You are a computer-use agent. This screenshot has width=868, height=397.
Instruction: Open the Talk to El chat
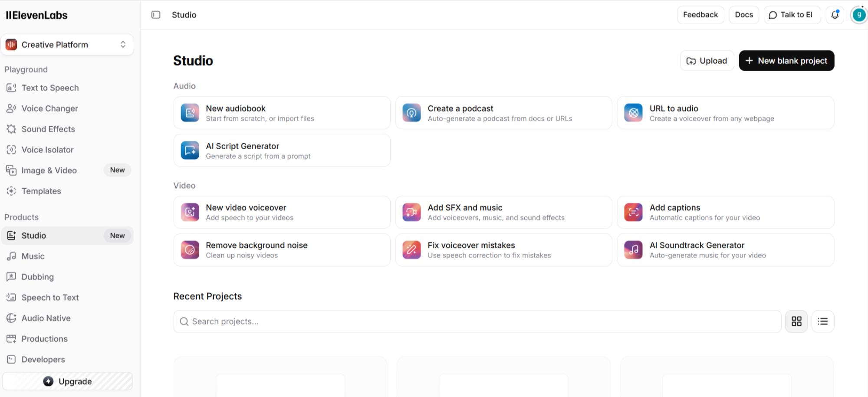pyautogui.click(x=791, y=15)
